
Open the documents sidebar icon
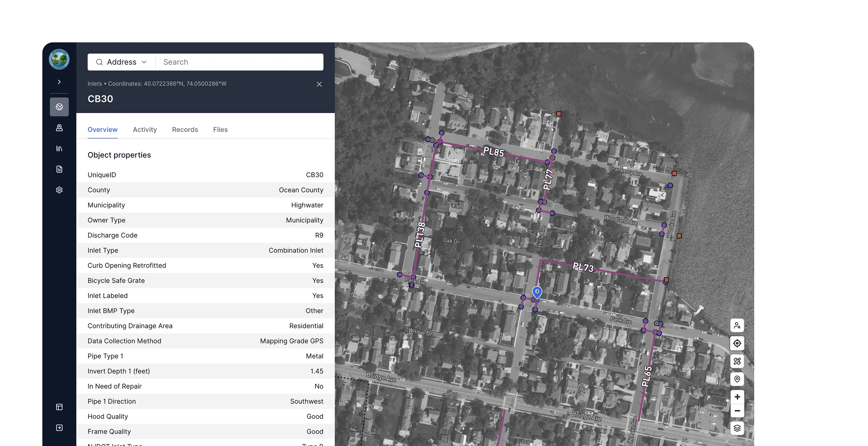pyautogui.click(x=59, y=169)
